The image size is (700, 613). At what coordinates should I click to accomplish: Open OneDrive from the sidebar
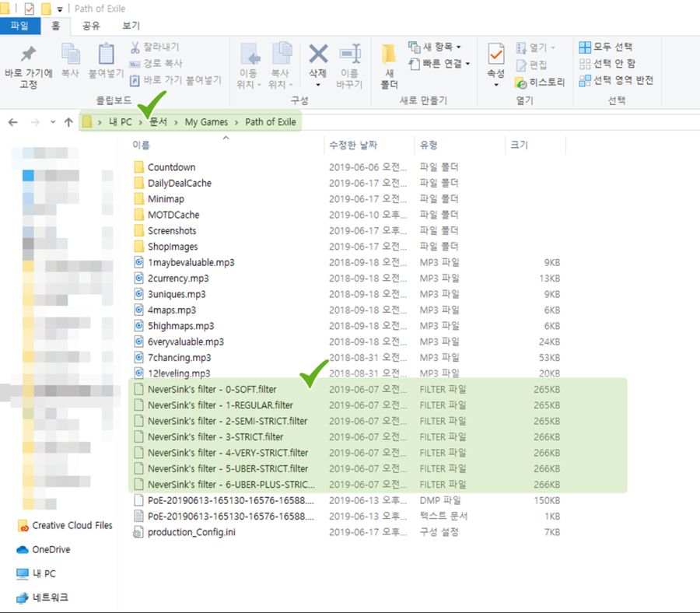click(49, 549)
